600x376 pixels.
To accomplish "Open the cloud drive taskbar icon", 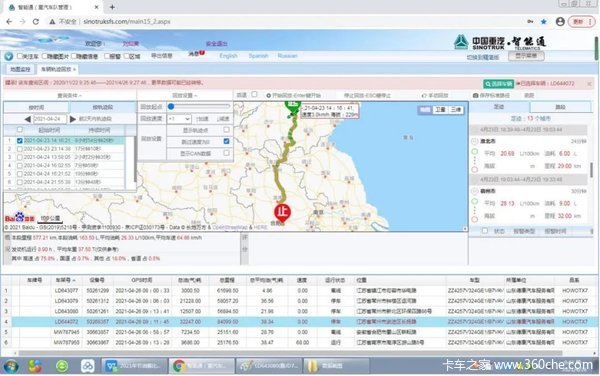I will 88,366.
